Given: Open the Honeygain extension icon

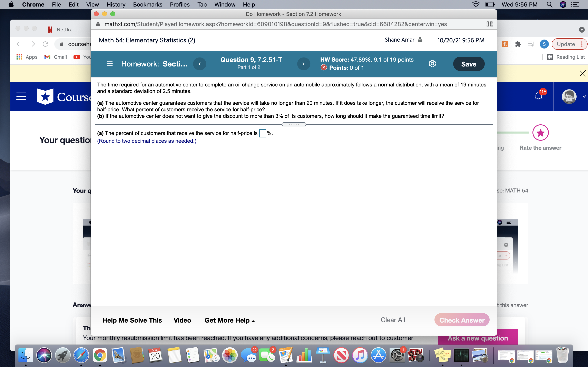Looking at the screenshot, I should 505,44.
